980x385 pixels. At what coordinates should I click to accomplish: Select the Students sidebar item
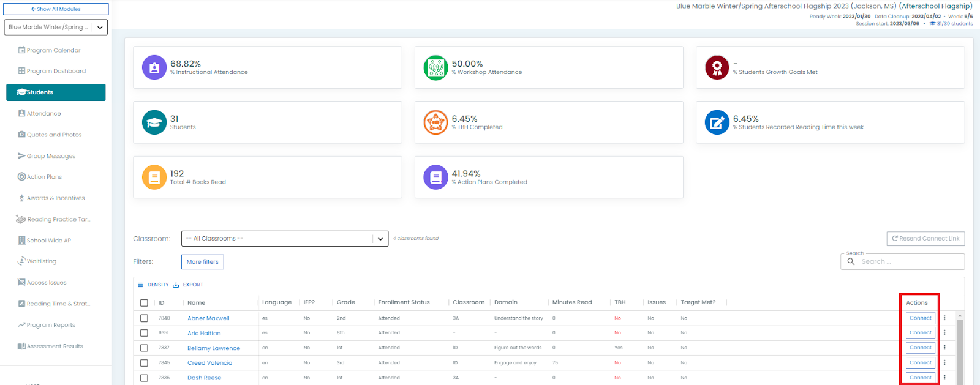(x=56, y=92)
